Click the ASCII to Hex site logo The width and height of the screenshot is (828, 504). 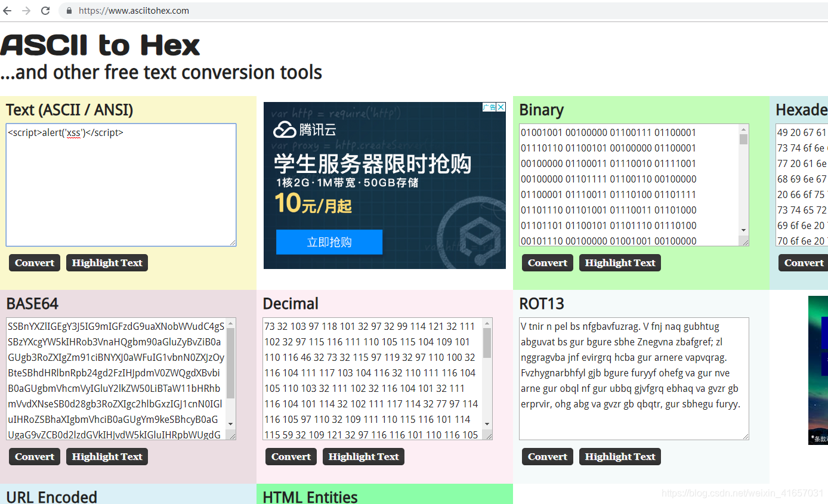100,45
